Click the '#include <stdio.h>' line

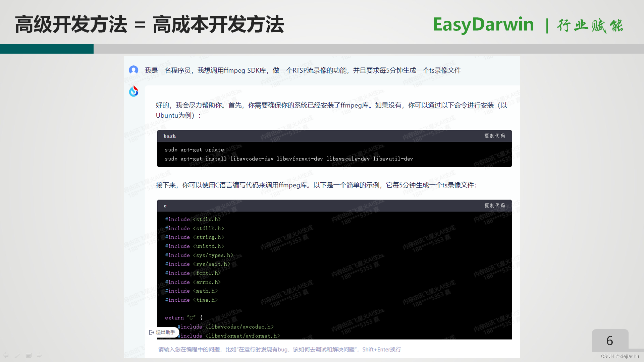[193, 219]
